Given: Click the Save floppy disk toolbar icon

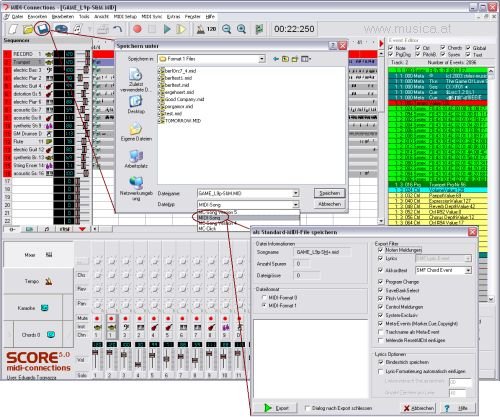Looking at the screenshot, I should (43, 29).
